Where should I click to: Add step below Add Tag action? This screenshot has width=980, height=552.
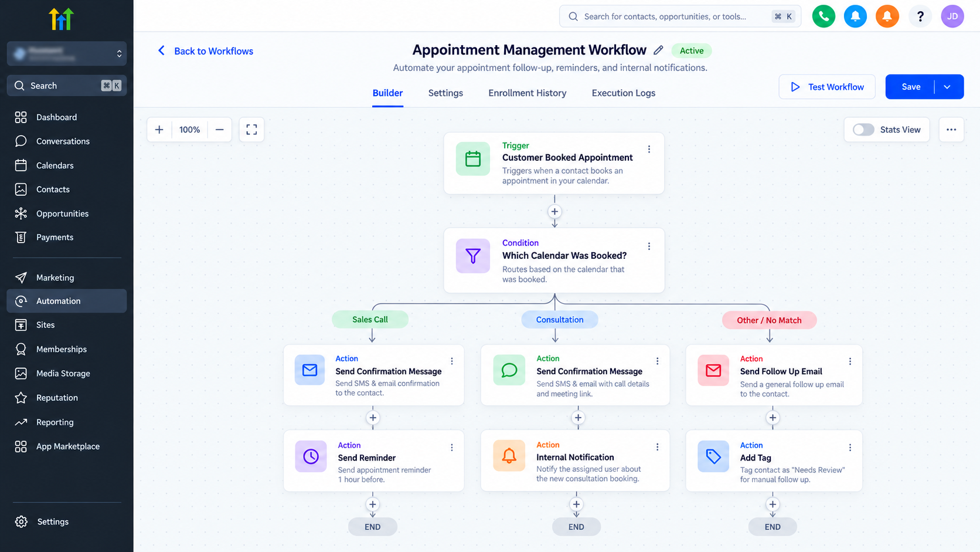[773, 504]
